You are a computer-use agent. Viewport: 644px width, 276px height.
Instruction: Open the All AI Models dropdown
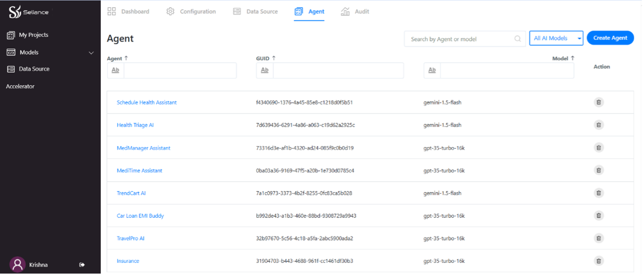tap(556, 38)
